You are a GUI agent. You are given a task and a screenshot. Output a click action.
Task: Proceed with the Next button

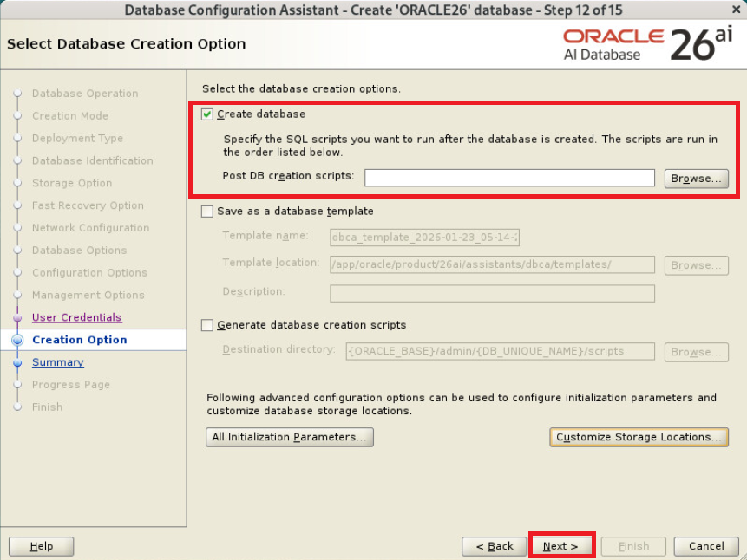click(x=560, y=546)
